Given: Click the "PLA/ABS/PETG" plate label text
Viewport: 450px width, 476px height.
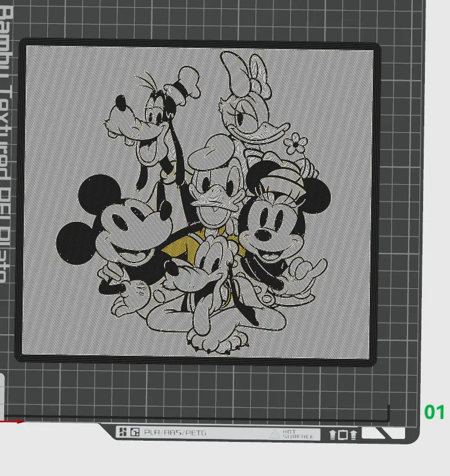Looking at the screenshot, I should point(175,432).
